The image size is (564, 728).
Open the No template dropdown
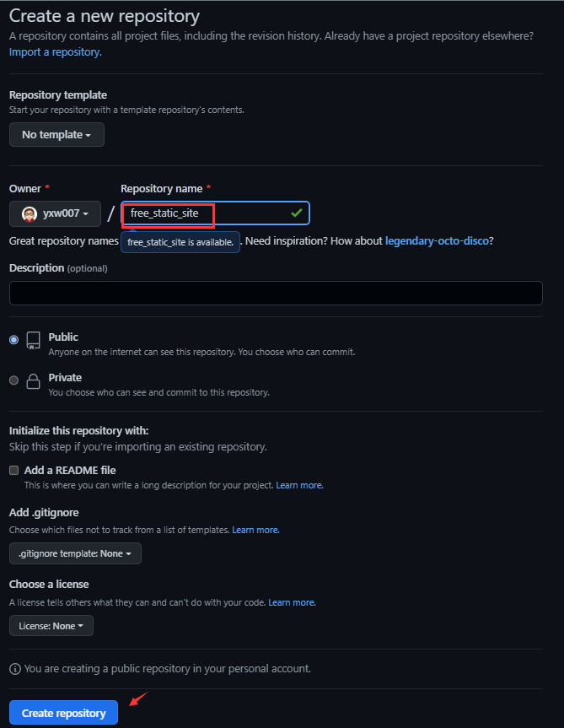[56, 135]
